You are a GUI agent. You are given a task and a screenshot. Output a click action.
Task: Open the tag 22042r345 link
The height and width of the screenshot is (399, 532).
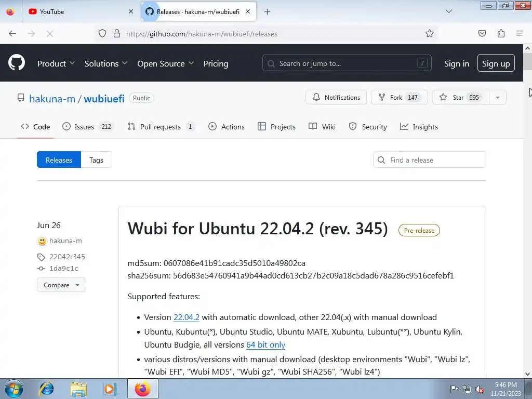point(67,257)
